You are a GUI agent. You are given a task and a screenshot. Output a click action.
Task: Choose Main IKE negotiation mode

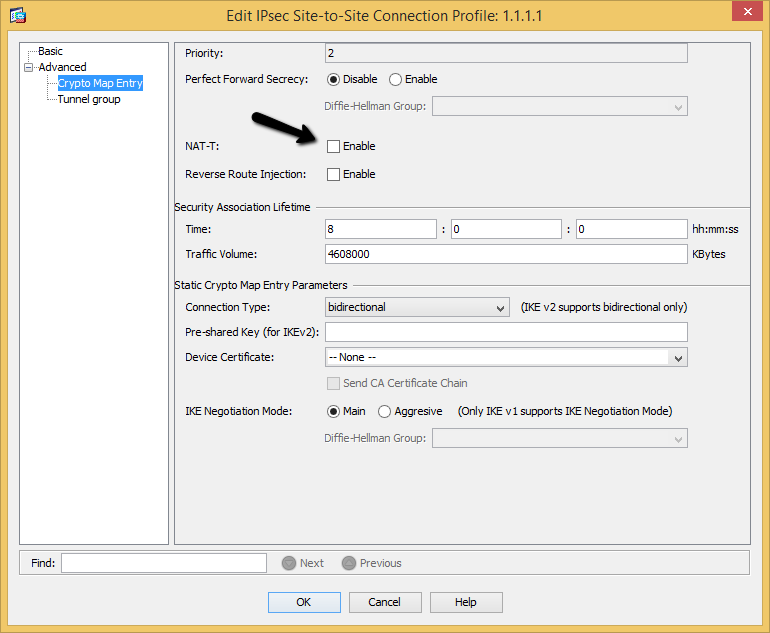click(x=333, y=412)
